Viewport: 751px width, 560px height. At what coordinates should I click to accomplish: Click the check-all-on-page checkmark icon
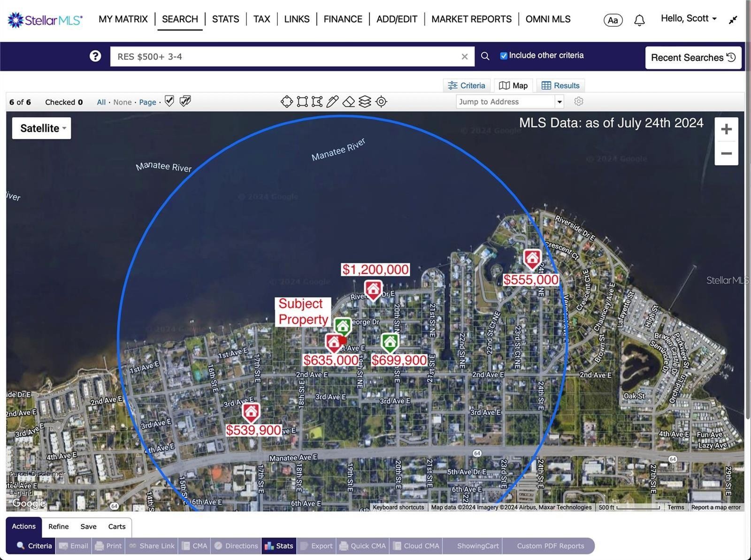(169, 101)
